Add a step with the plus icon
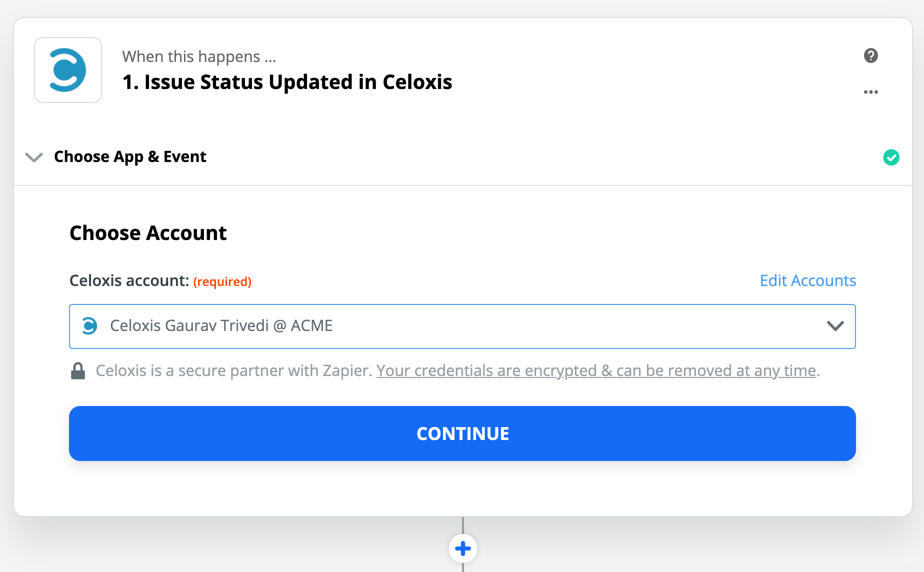The width and height of the screenshot is (924, 572). click(x=463, y=548)
